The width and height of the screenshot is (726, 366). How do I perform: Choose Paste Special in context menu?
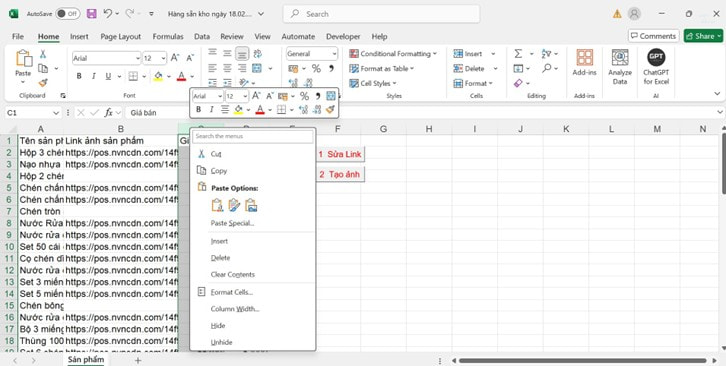coord(253,223)
